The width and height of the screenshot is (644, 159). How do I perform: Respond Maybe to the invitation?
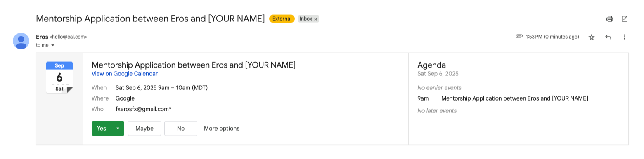pos(144,129)
